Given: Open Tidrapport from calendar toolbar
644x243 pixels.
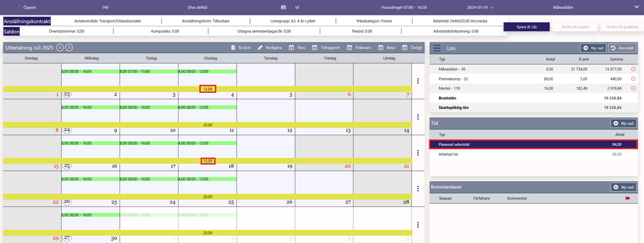Looking at the screenshot, I should point(315,48).
